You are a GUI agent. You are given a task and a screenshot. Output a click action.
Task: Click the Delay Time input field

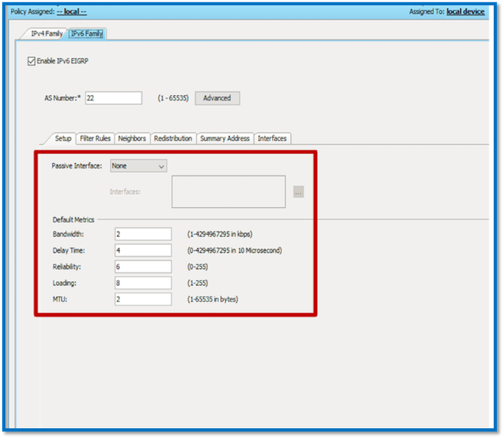coord(143,250)
